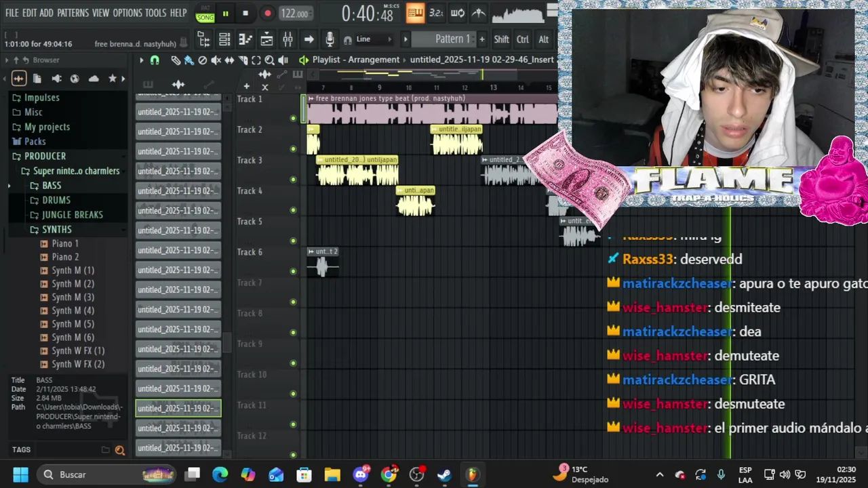Open the PATTERNS menu

[x=73, y=13]
